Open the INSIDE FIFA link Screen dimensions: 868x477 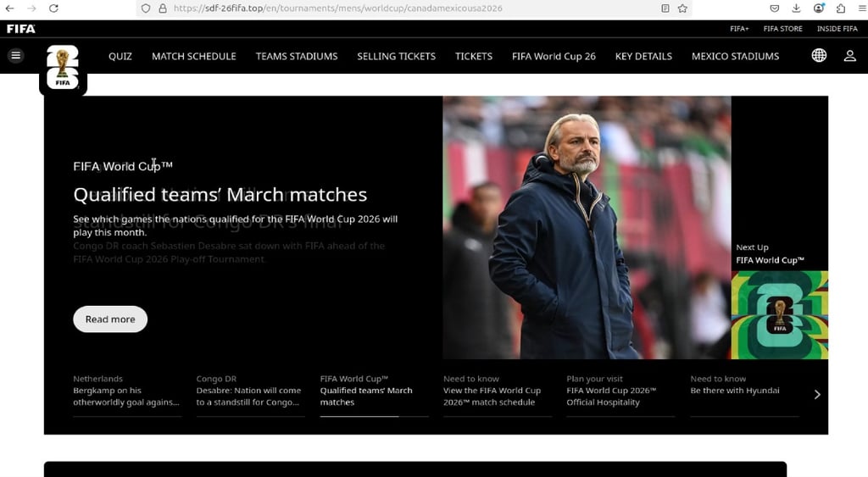pyautogui.click(x=837, y=29)
